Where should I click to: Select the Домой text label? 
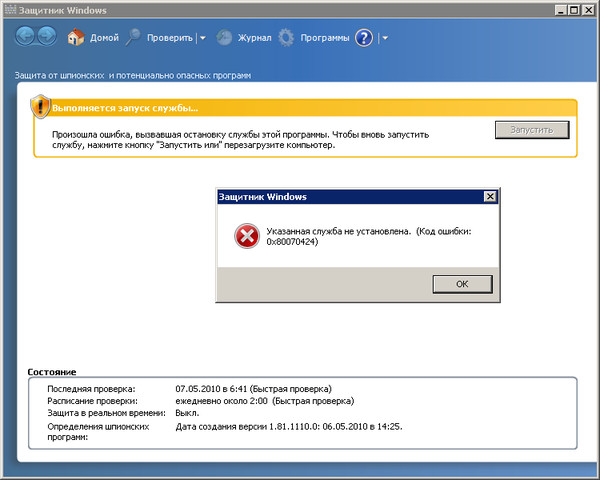pyautogui.click(x=104, y=39)
